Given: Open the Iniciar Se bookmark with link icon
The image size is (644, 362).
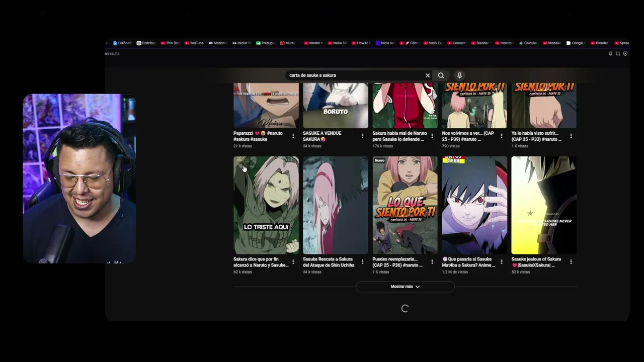Looking at the screenshot, I should click(x=242, y=43).
